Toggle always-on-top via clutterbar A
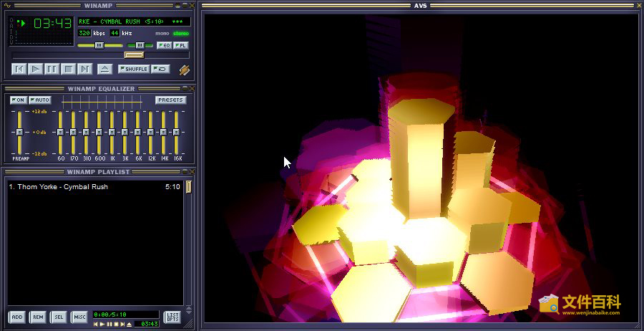The image size is (644, 331). pyautogui.click(x=11, y=26)
